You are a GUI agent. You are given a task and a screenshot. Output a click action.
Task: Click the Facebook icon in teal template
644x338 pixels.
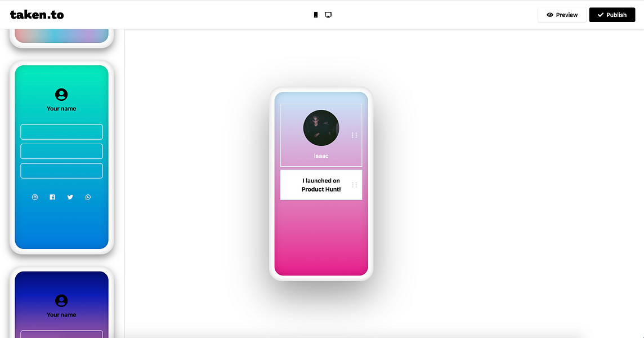(52, 197)
